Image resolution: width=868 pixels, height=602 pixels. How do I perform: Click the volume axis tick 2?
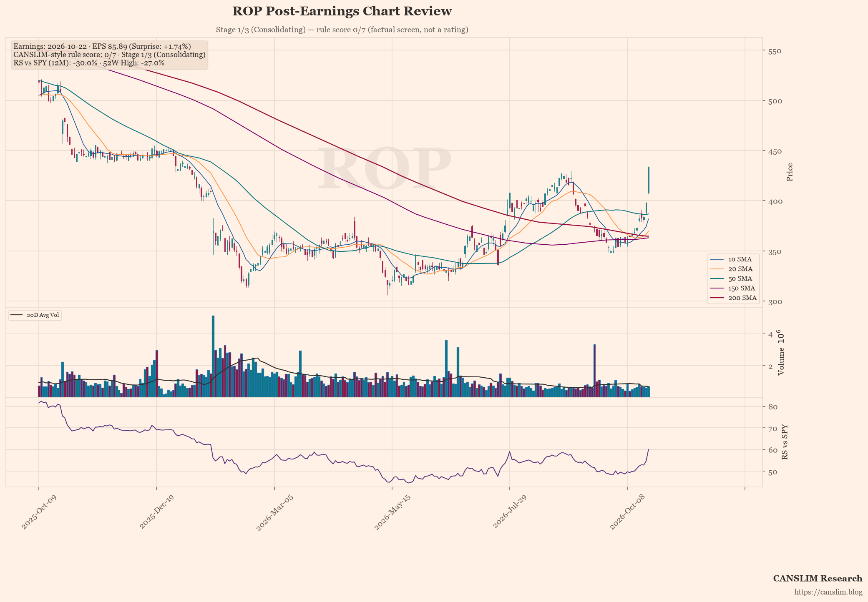pos(770,366)
